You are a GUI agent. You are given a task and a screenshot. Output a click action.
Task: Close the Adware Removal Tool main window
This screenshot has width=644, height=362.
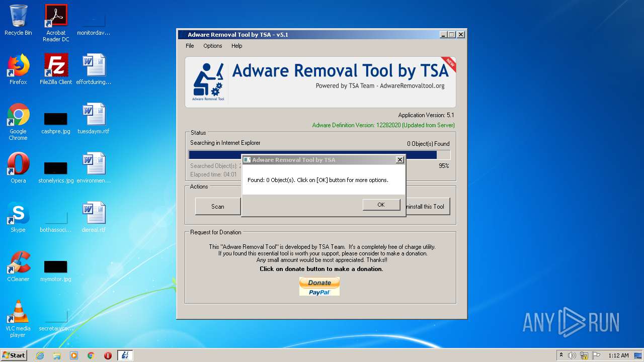(460, 35)
